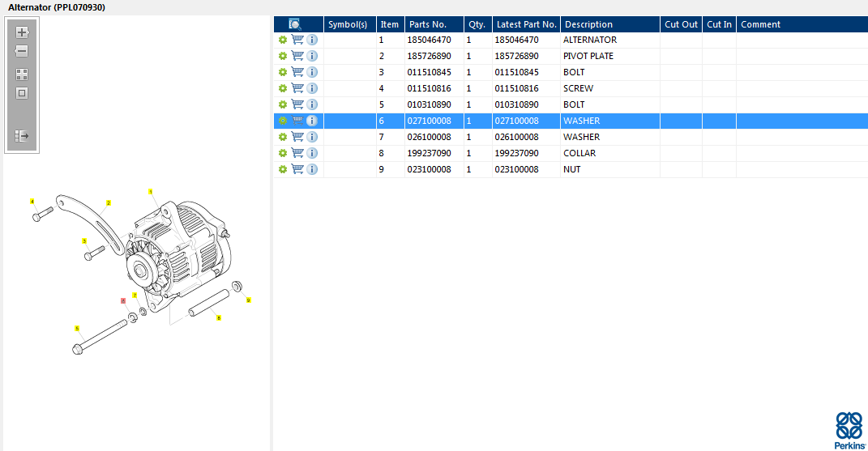Click latest part number 199237090

point(516,153)
